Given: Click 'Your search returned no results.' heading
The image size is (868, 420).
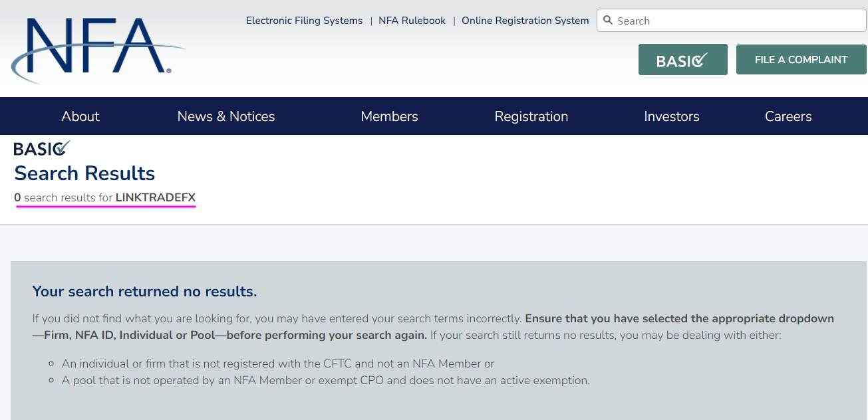Looking at the screenshot, I should click(144, 292).
